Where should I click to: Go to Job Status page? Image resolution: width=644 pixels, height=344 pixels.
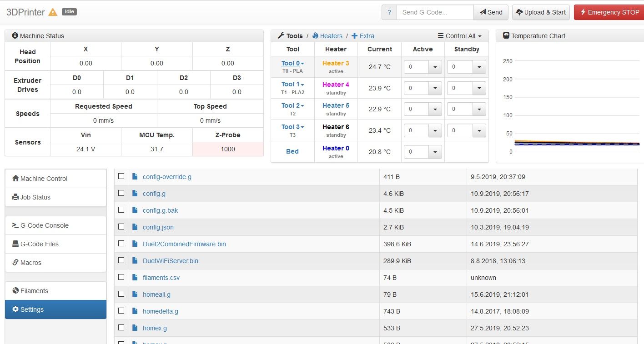click(x=55, y=197)
